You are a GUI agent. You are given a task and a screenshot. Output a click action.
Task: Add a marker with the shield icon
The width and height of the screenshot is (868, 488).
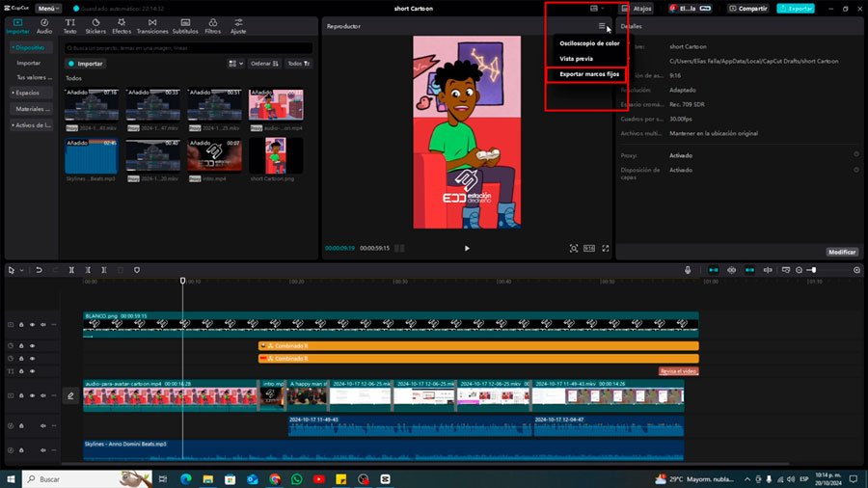point(137,270)
